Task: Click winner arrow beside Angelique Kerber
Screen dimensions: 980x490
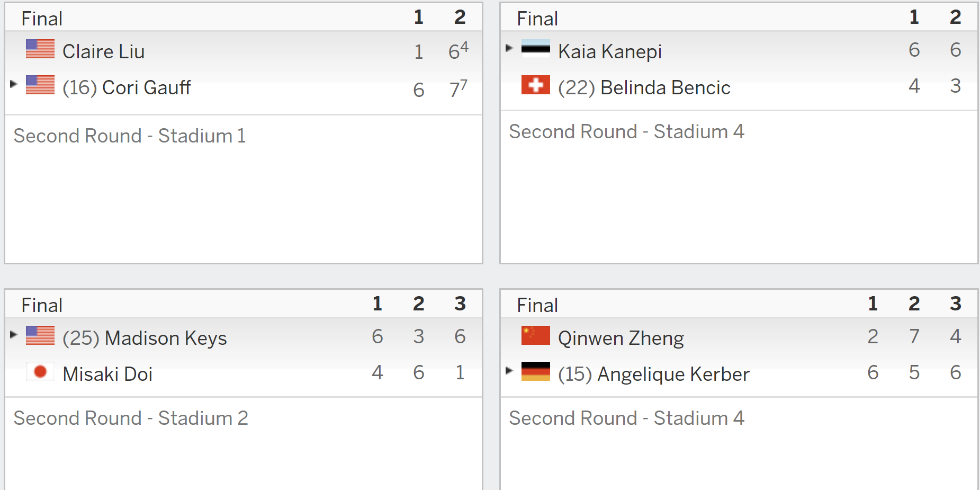Action: click(x=509, y=370)
